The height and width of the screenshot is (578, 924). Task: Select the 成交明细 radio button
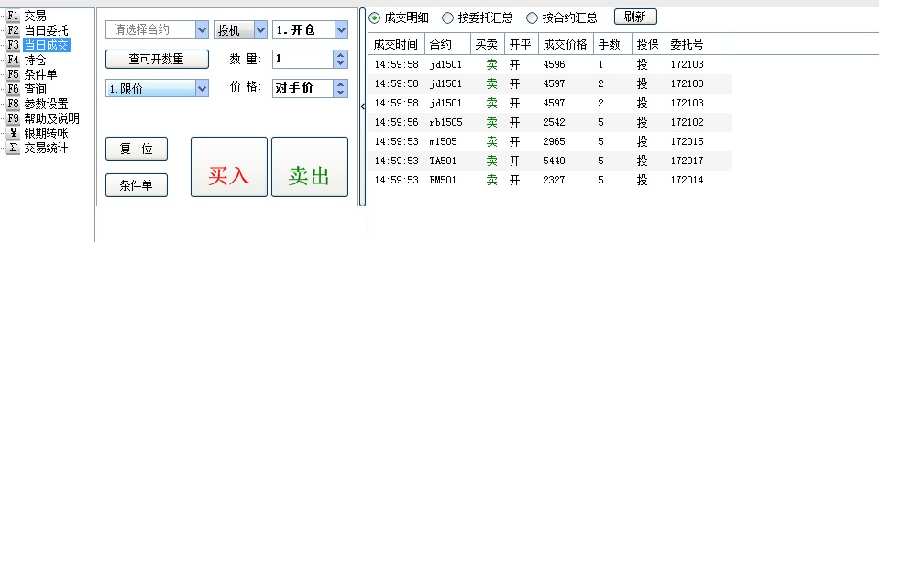[x=375, y=17]
